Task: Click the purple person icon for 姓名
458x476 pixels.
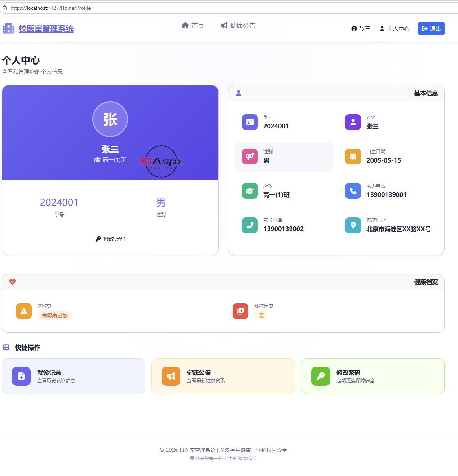Action: [x=353, y=122]
